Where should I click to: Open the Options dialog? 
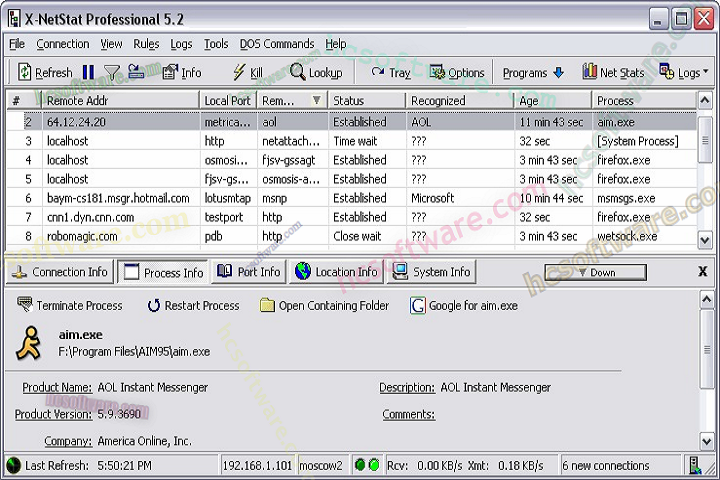pyautogui.click(x=457, y=72)
